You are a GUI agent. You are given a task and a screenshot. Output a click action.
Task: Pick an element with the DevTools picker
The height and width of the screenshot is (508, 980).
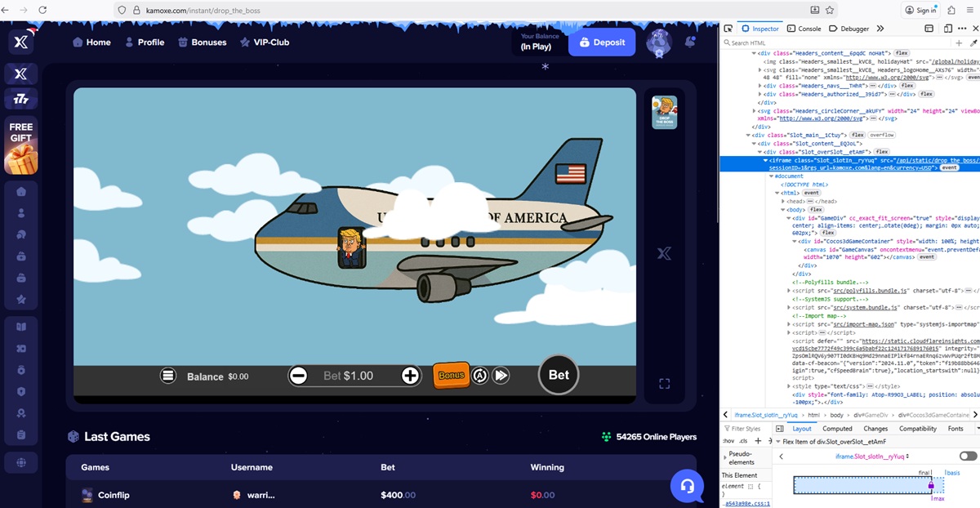click(x=728, y=29)
